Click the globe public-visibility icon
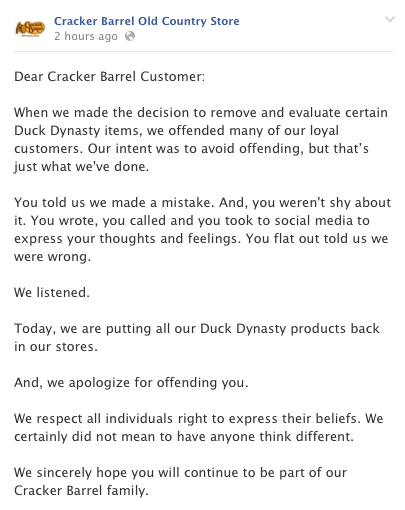 tap(130, 36)
